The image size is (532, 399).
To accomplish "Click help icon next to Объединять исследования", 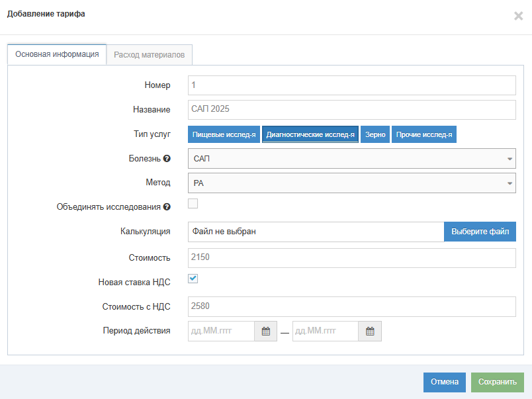I will (x=167, y=207).
